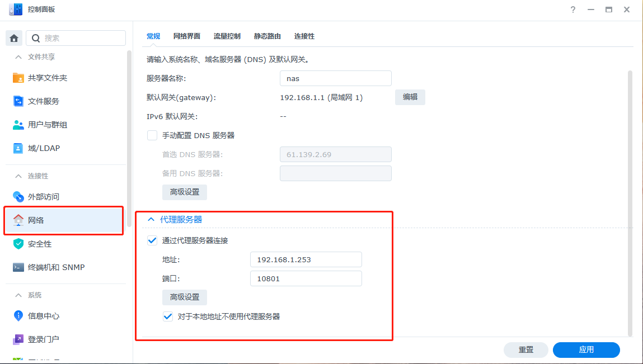Click the 192.168.1.1 (局域网 1) gateway text
The width and height of the screenshot is (643, 364).
pos(321,97)
